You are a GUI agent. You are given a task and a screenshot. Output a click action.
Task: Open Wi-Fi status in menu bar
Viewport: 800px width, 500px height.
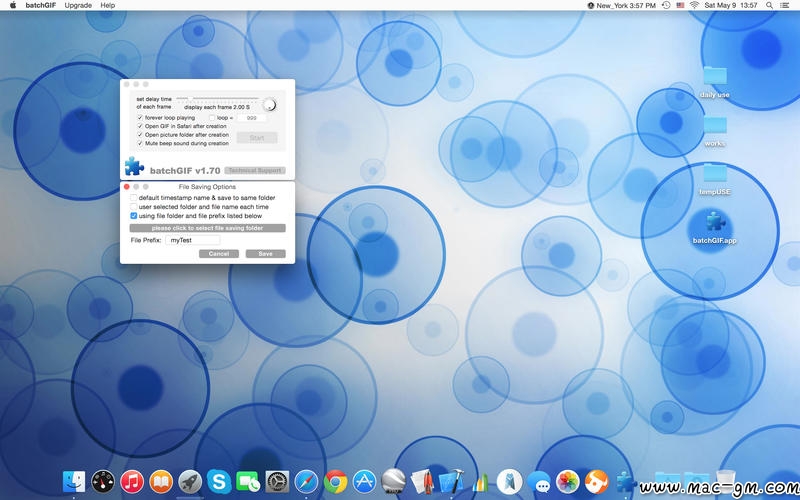pos(694,5)
